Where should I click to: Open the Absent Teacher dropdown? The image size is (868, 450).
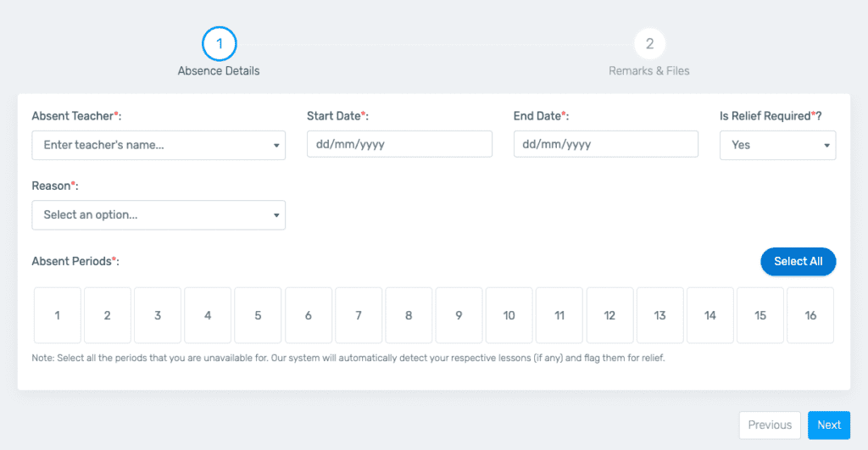coord(159,145)
